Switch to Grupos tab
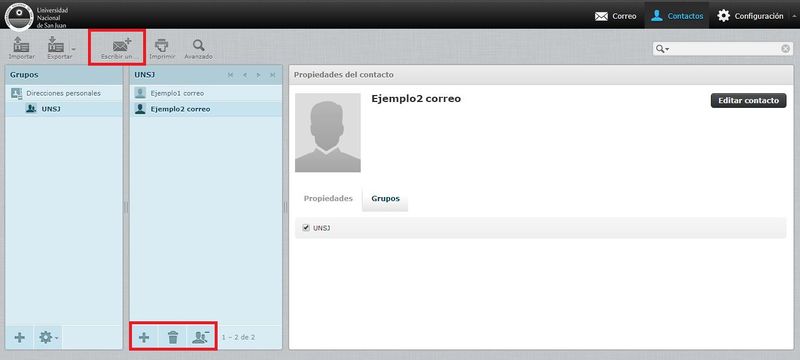The height and width of the screenshot is (360, 800). (x=386, y=198)
